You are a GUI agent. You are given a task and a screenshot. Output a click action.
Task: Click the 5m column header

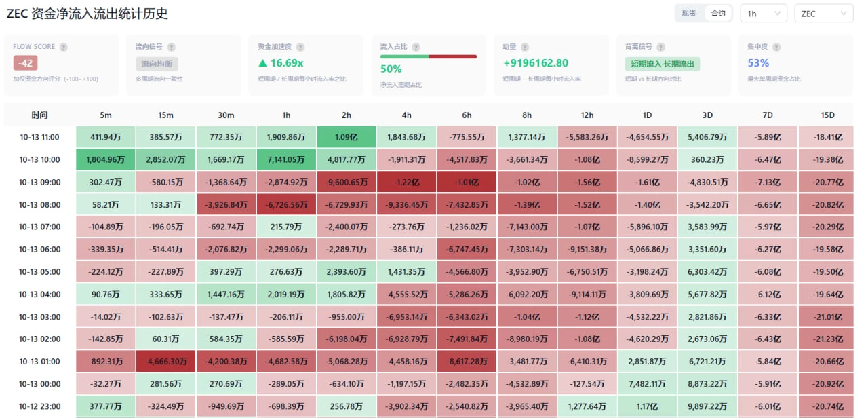coord(105,115)
